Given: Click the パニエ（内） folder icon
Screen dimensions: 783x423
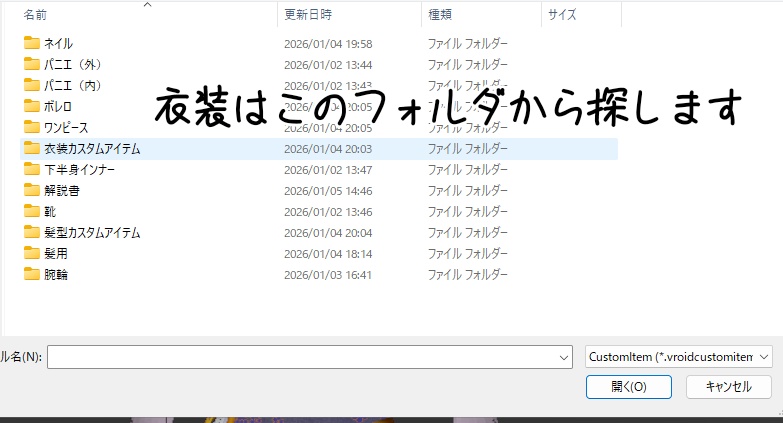Looking at the screenshot, I should click(x=31, y=85).
